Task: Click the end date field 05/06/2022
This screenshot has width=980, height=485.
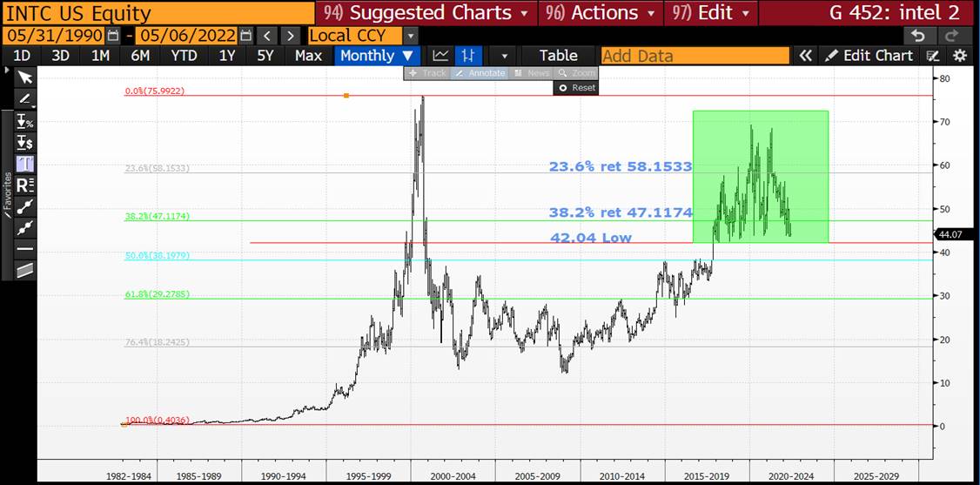Action: pyautogui.click(x=186, y=36)
